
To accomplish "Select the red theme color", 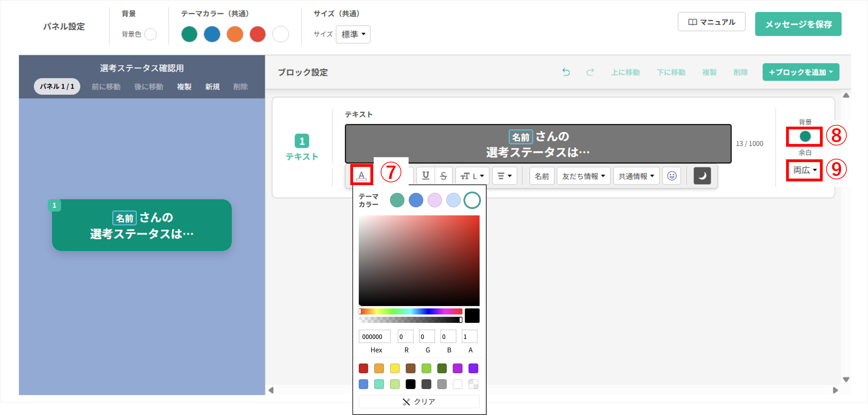I will 258,34.
